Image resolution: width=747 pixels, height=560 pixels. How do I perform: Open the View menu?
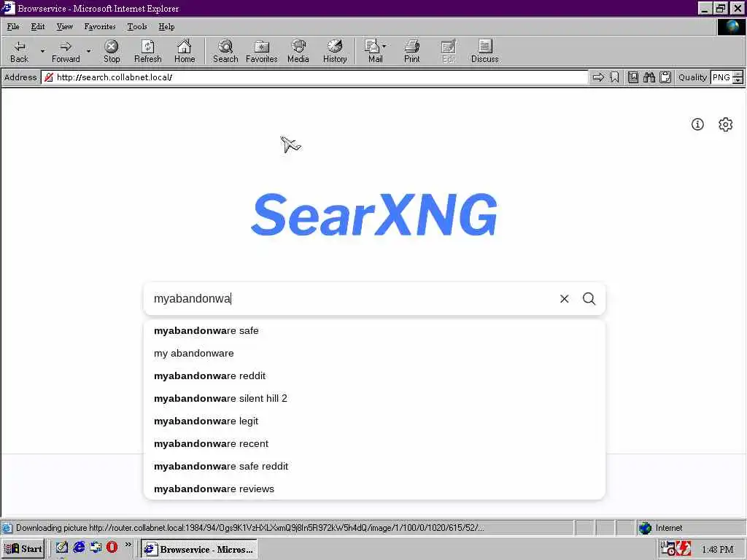click(x=64, y=27)
